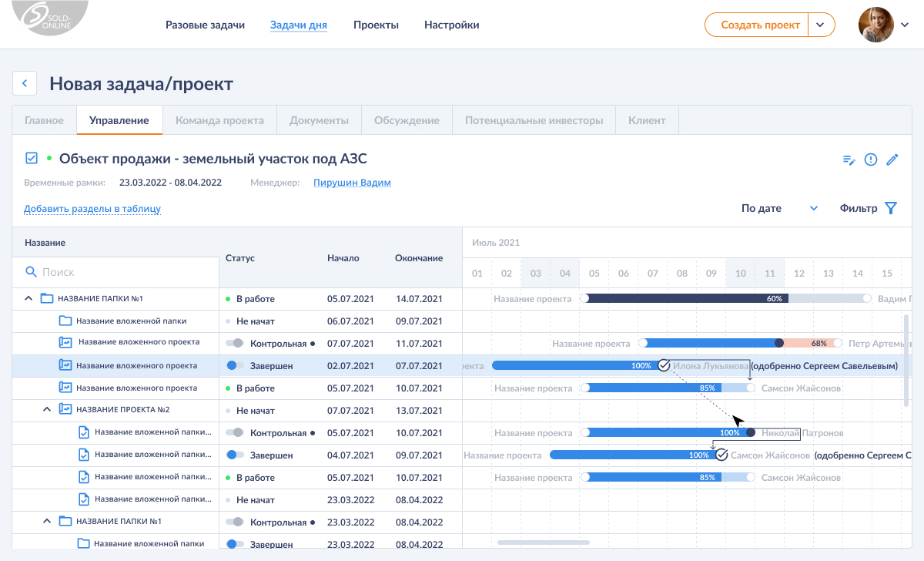Click task icon in the row starting 04.07.2021
Screen dimensions: 924x561
[84, 455]
